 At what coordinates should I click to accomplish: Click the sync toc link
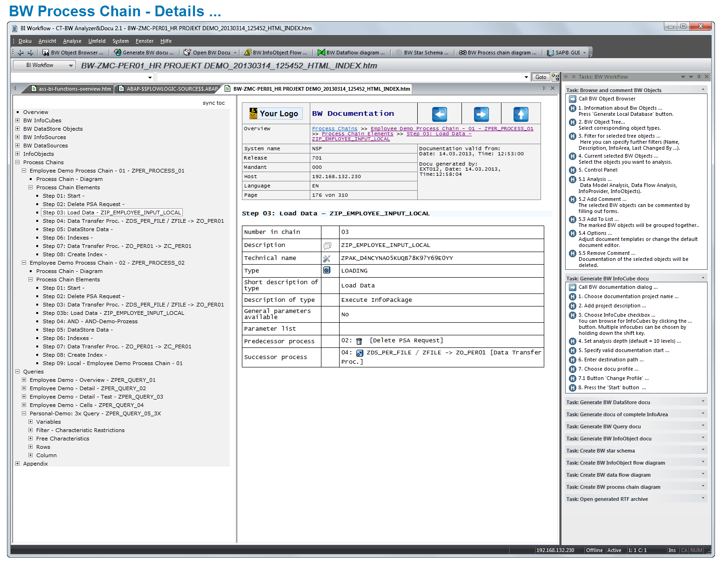(214, 103)
